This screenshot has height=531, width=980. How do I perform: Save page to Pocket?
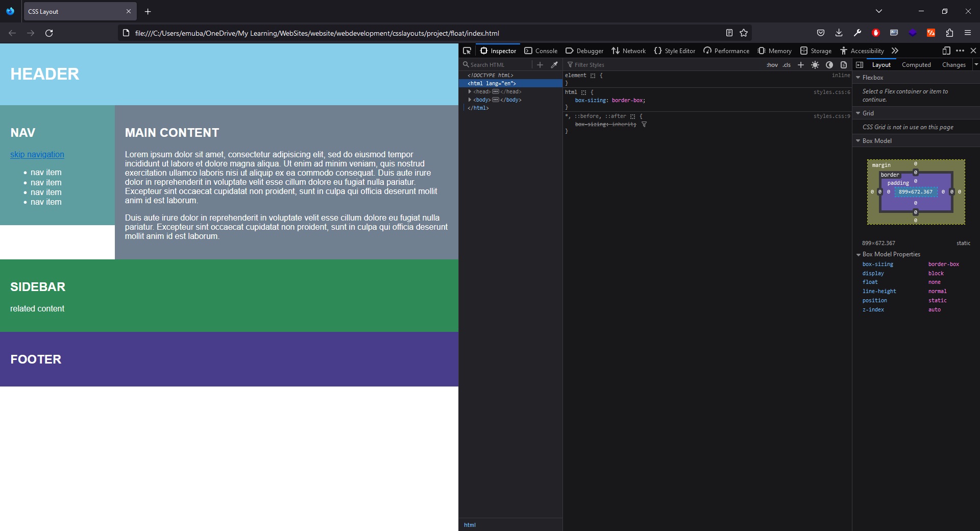821,33
